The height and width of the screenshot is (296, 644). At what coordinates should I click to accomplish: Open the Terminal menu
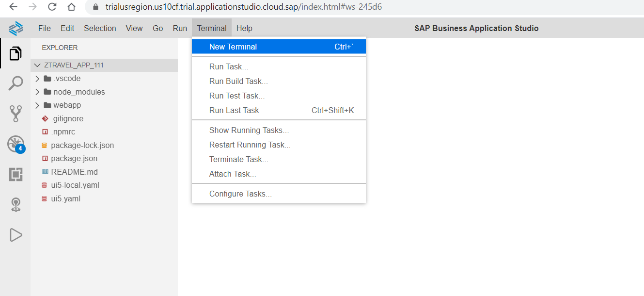tap(212, 28)
